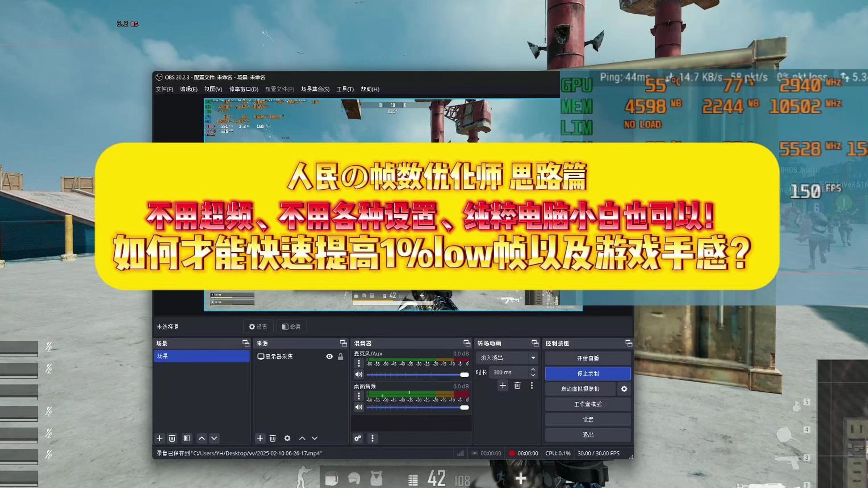Click the OBS logo in title bar
Image resolution: width=868 pixels, height=488 pixels.
[x=159, y=77]
